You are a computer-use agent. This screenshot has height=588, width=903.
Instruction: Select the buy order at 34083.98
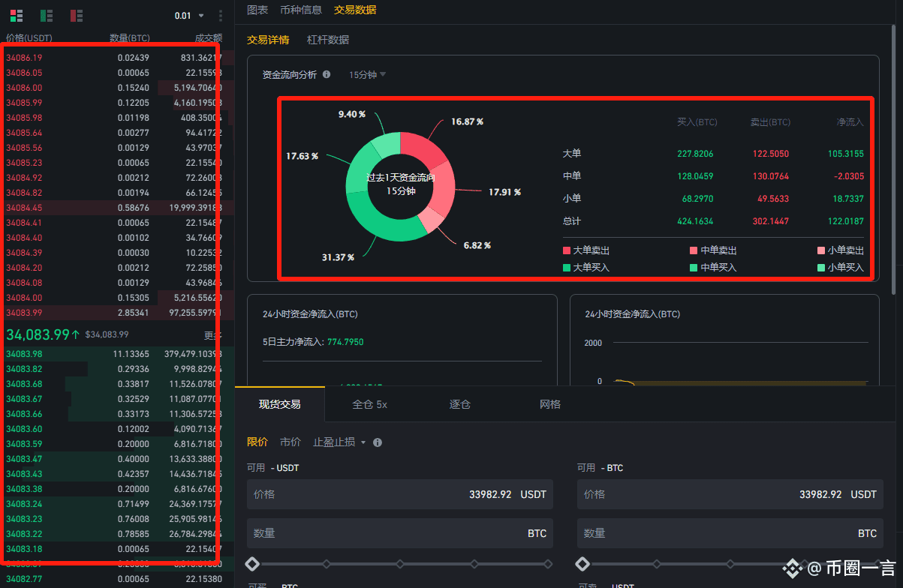tap(117, 353)
